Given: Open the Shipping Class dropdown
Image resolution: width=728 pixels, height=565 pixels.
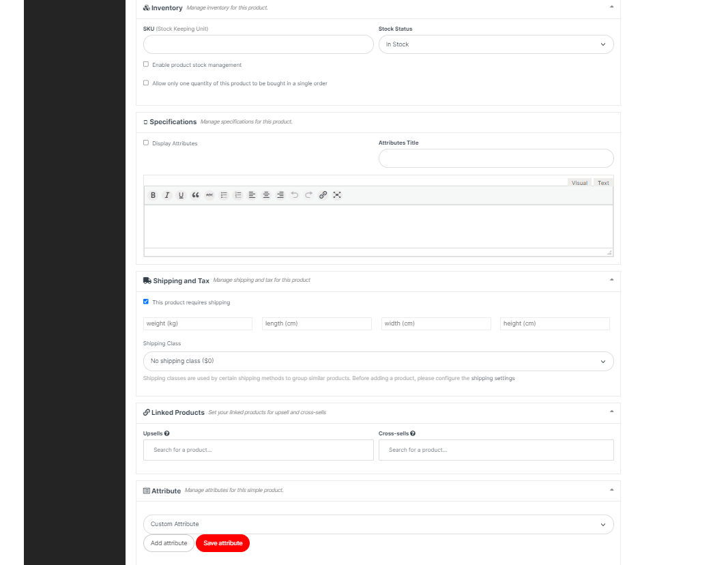Looking at the screenshot, I should tap(379, 361).
